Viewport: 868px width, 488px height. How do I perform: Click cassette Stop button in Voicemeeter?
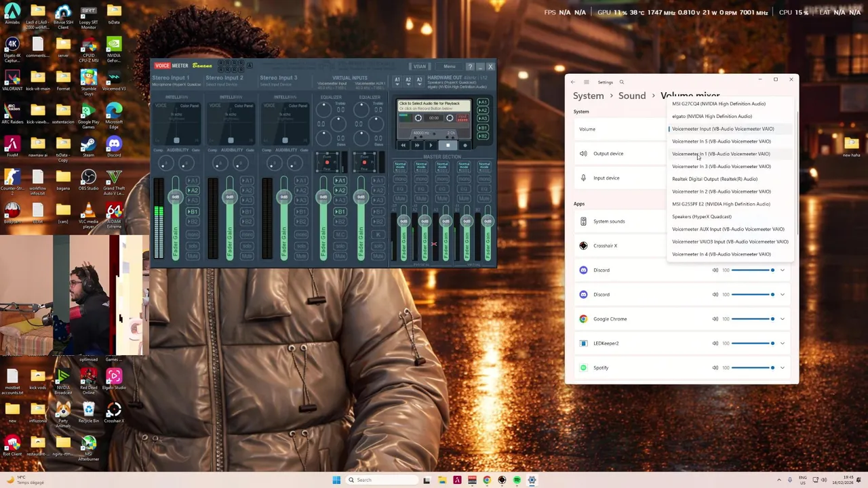[x=448, y=145]
